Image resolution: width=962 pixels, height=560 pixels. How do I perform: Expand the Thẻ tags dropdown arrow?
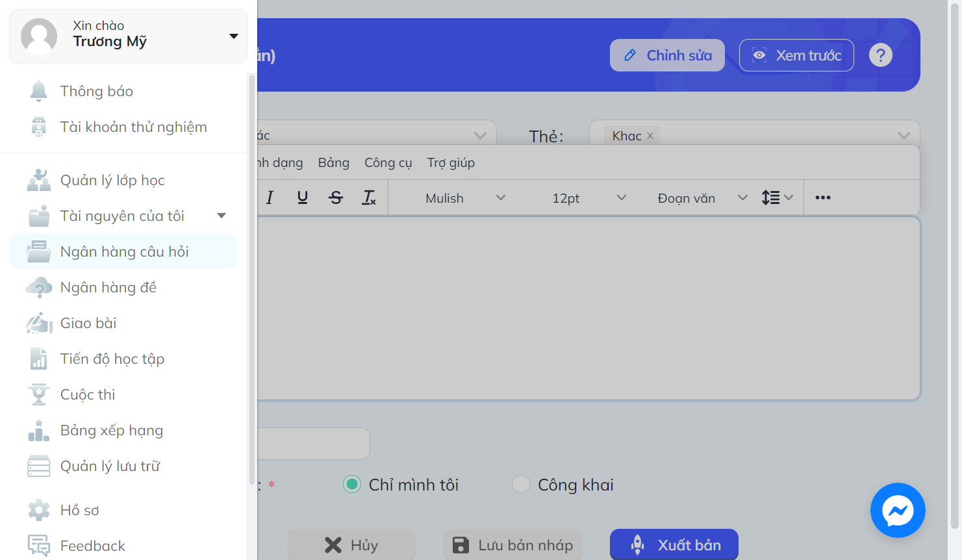[904, 136]
